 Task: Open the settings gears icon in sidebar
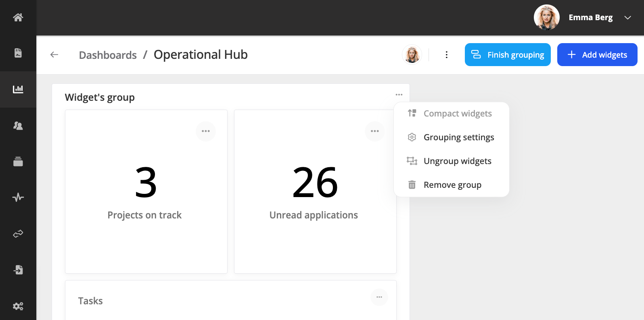(x=18, y=306)
